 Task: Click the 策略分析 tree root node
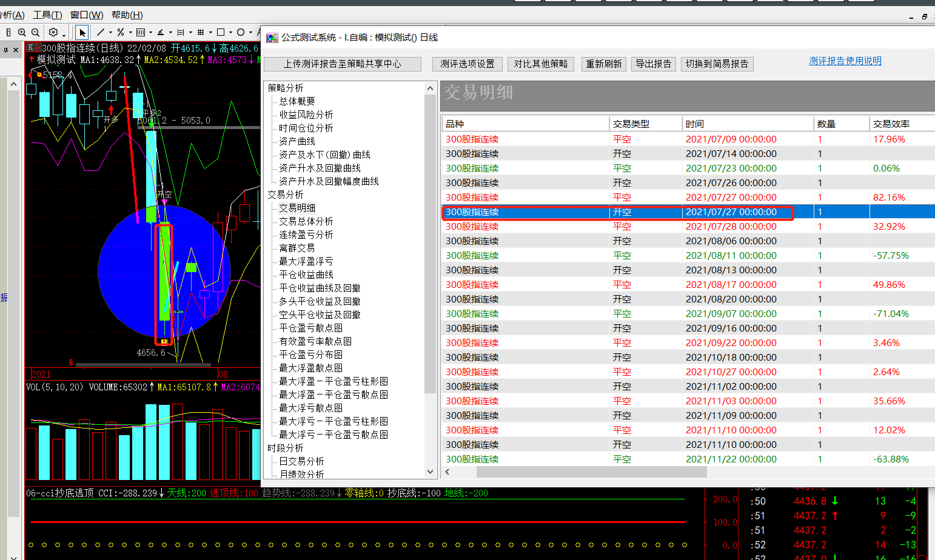pos(286,88)
